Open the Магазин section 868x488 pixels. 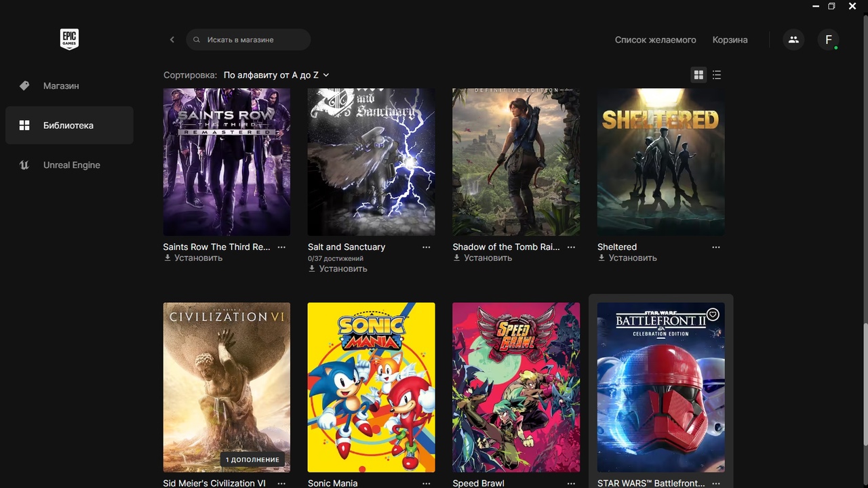point(69,86)
